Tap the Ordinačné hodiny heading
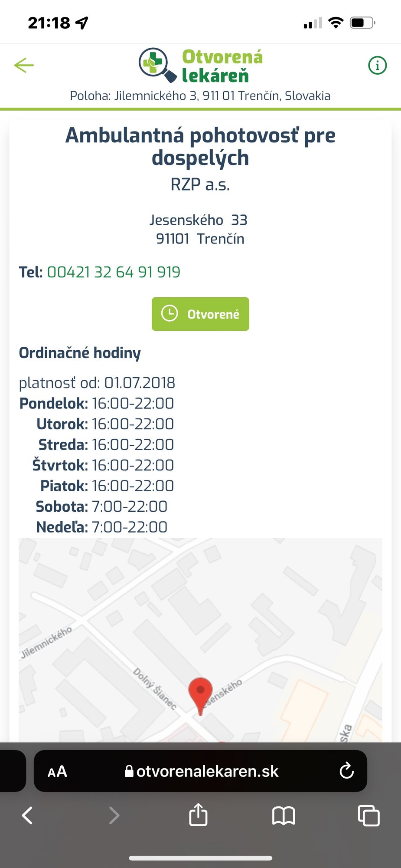Screen dimensions: 401x868 pyautogui.click(x=80, y=353)
